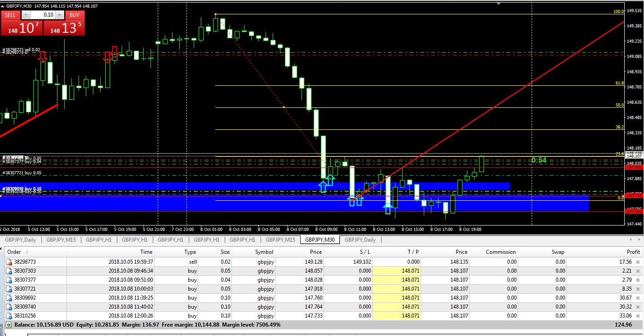Close order 38298773 with its X icon
Screen dimensions: 644x336
637,262
